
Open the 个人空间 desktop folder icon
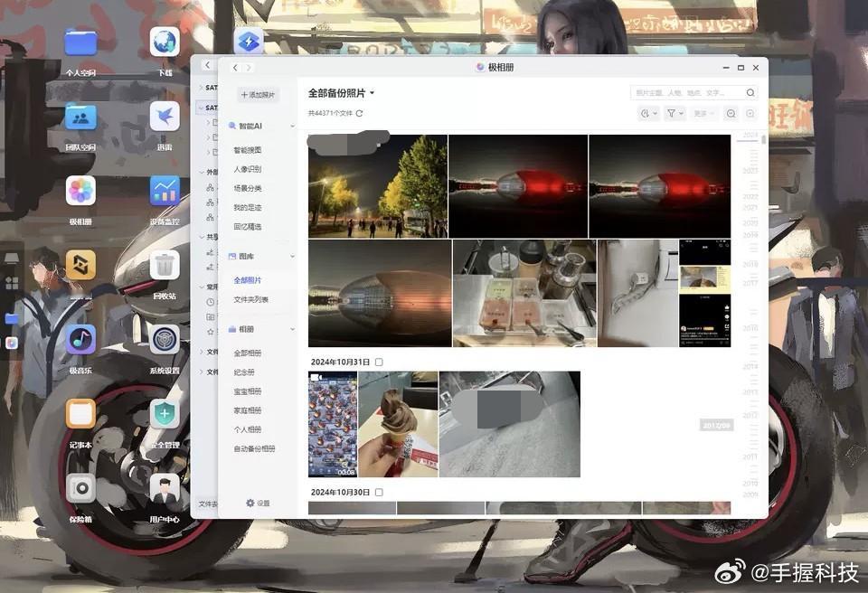80,43
